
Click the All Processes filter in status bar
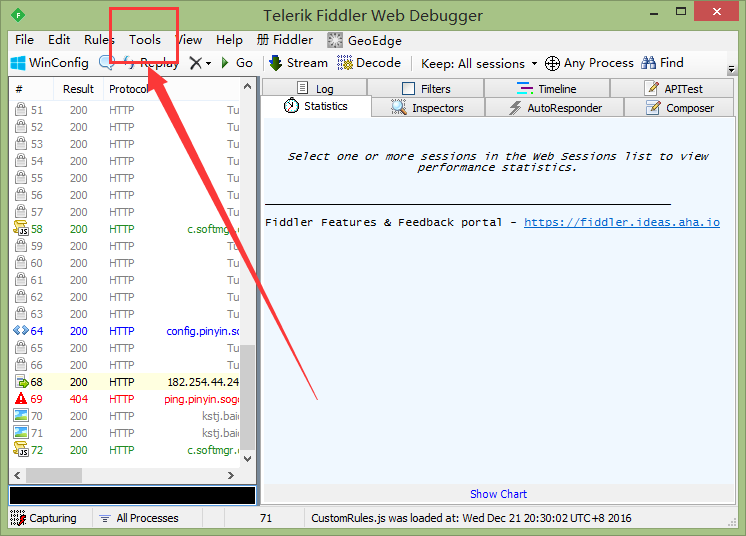(139, 518)
